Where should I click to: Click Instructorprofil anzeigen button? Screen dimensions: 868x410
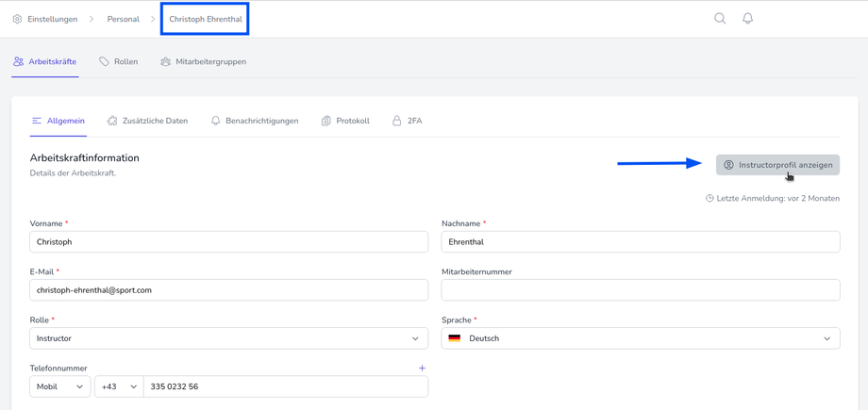(x=777, y=165)
